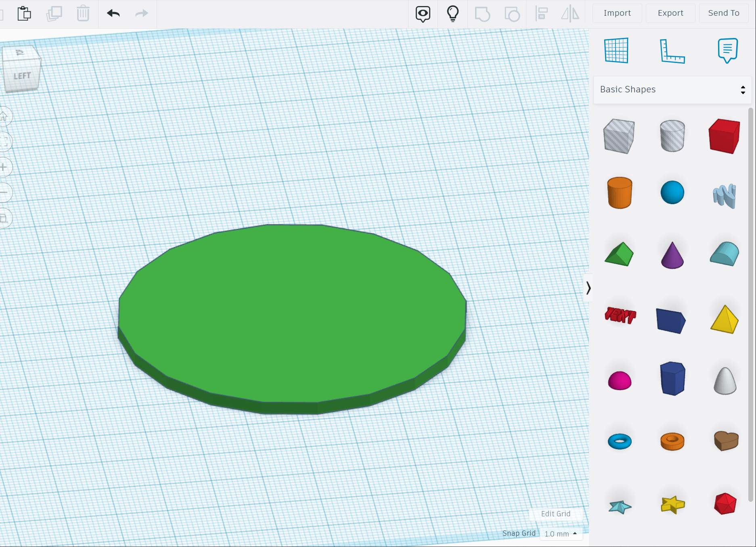Ungroup the selected shapes
This screenshot has height=547, width=756.
[511, 13]
